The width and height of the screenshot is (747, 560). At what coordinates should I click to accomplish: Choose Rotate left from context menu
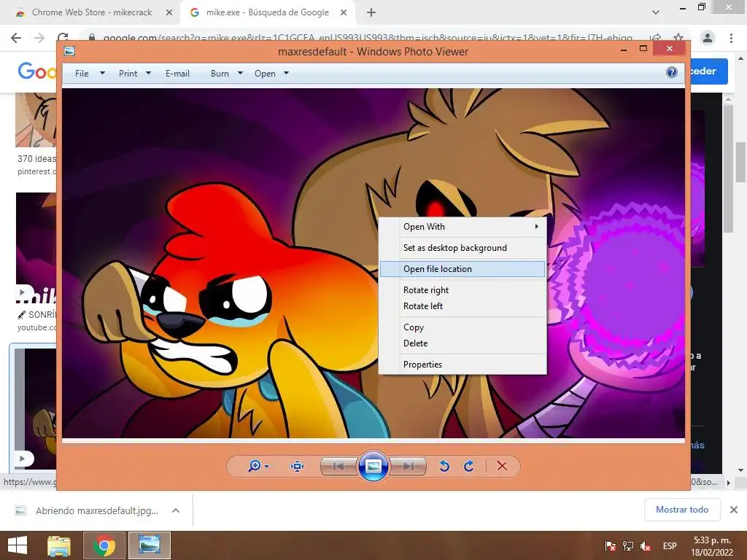(462, 306)
